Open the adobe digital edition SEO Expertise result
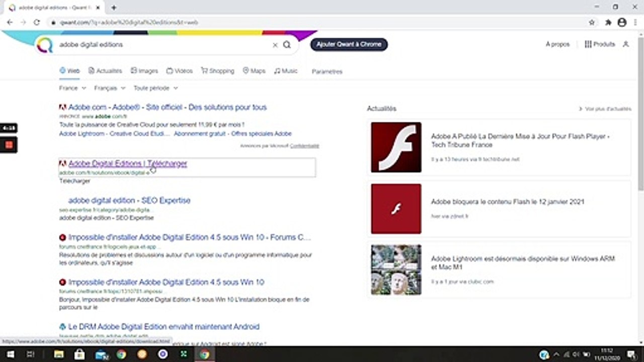Image resolution: width=644 pixels, height=362 pixels. (x=129, y=200)
